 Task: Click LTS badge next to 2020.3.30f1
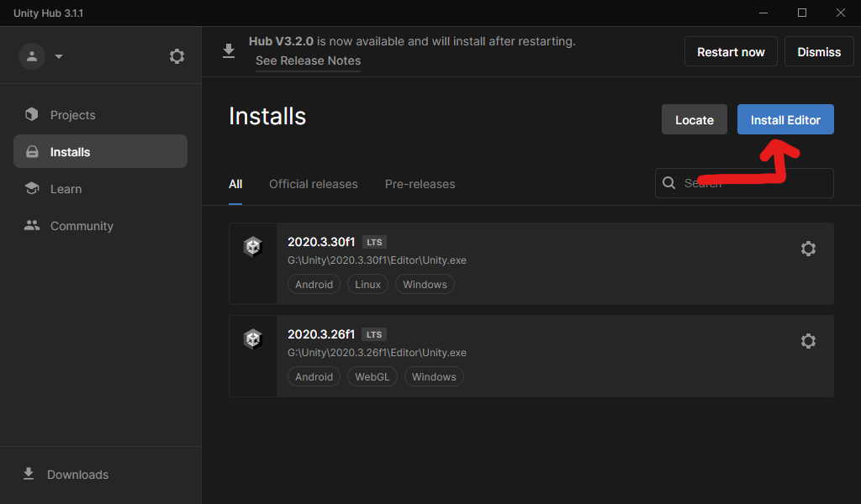click(374, 242)
